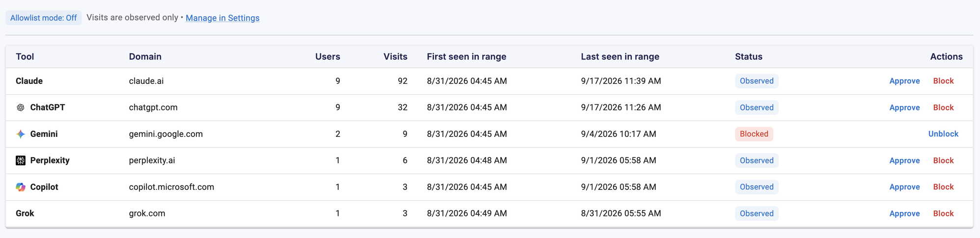
Task: Click the Allowlist mode: Off badge
Action: (44, 18)
